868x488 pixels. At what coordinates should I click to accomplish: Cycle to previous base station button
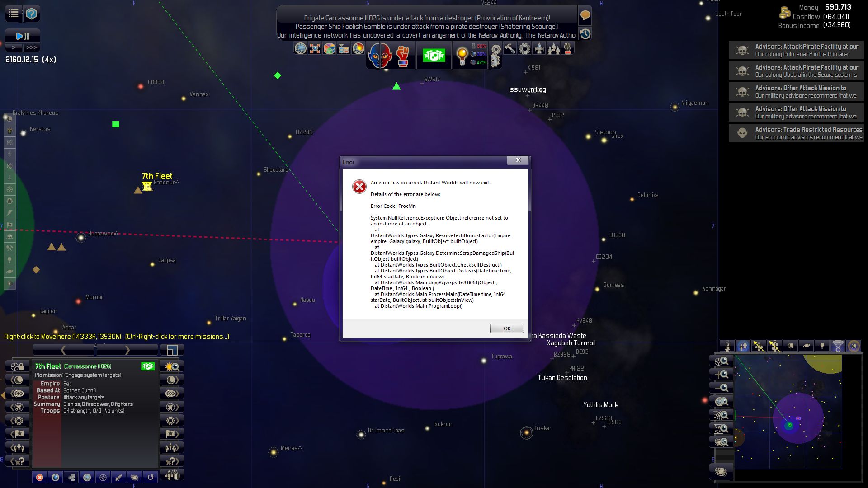point(17,394)
